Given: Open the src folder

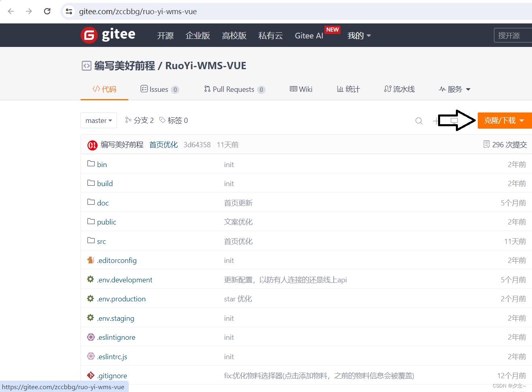Looking at the screenshot, I should coord(102,241).
